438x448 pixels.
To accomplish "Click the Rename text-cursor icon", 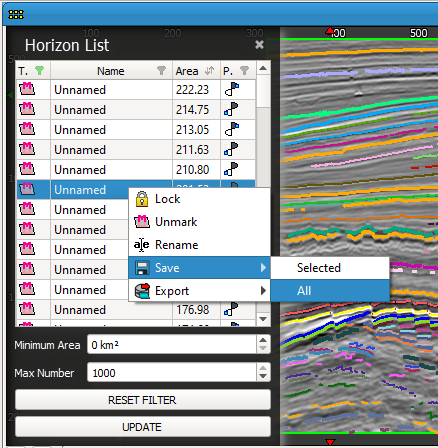I will tap(142, 245).
